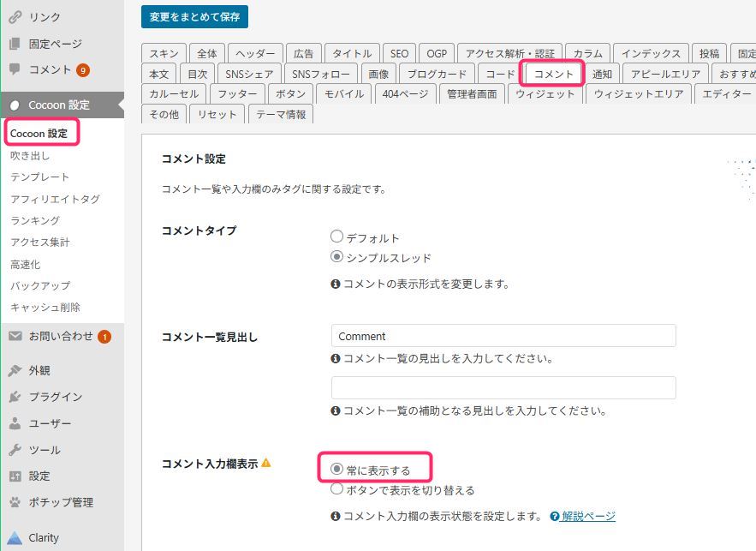Click the ツール wrench icon
This screenshot has width=756, height=551.
coord(15,450)
